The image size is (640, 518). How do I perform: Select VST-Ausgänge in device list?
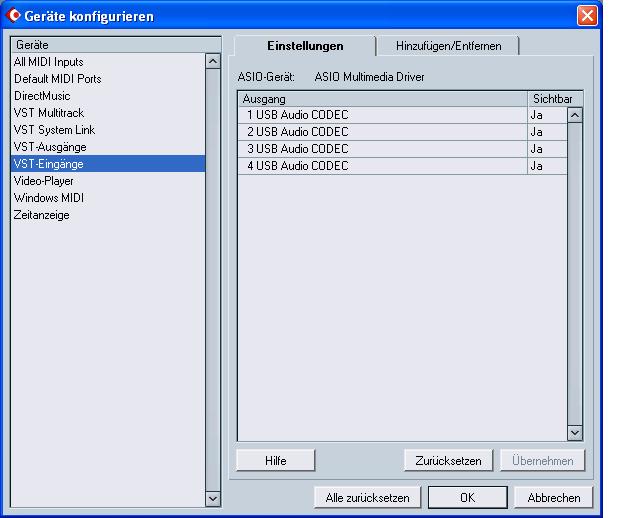[x=108, y=147]
